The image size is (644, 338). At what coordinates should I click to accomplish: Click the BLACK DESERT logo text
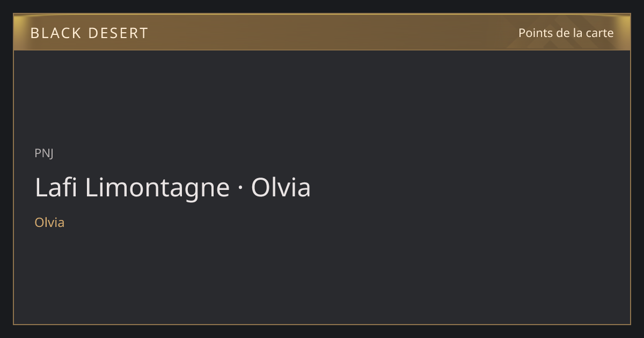[89, 33]
